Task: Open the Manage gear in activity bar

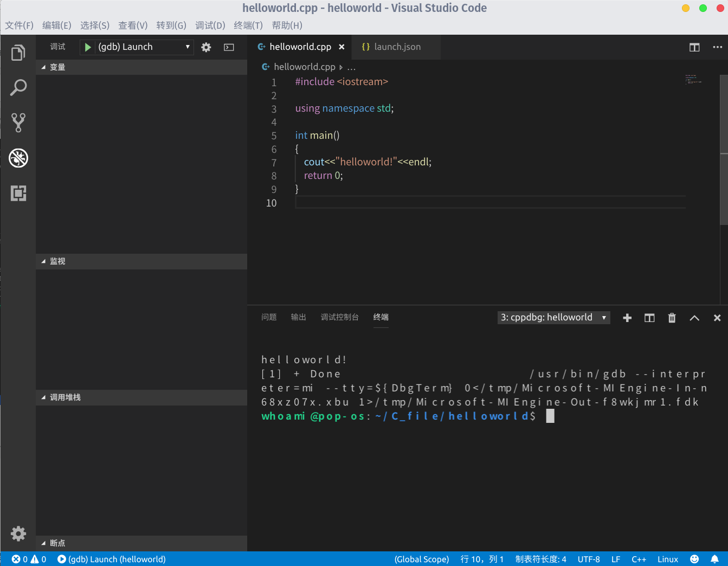Action: point(18,533)
